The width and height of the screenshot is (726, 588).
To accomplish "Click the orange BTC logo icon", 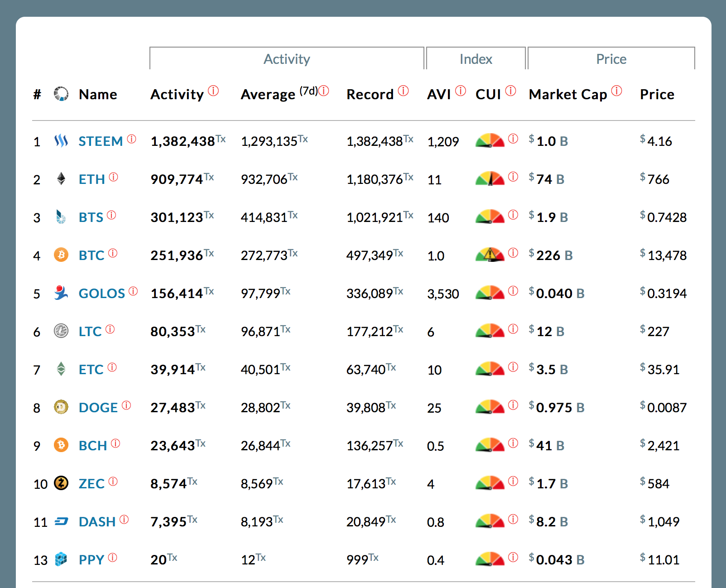I will pos(61,255).
